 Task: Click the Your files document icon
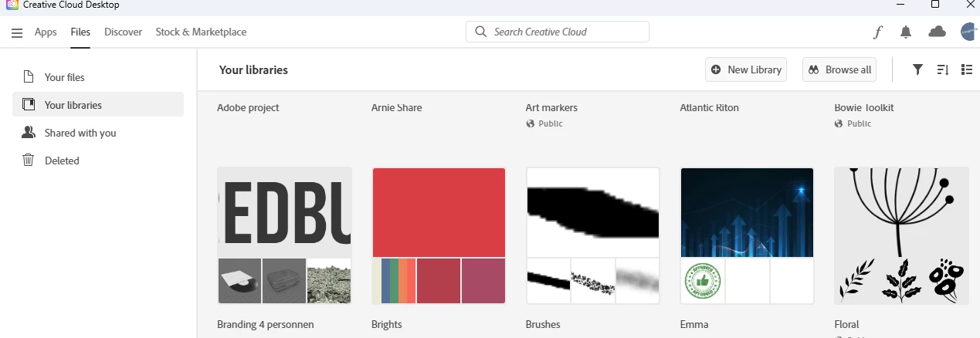click(29, 77)
